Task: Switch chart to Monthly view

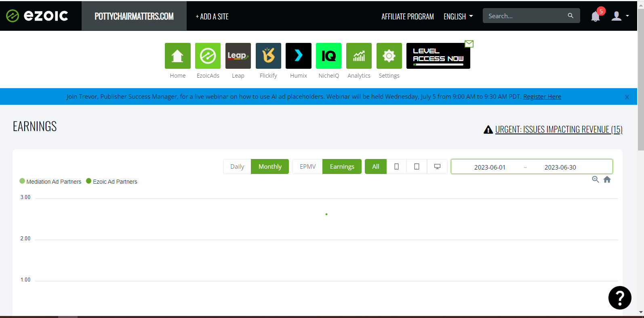Action: [270, 167]
